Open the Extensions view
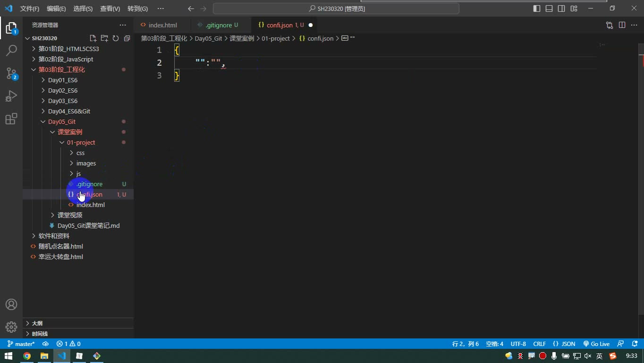644x363 pixels. pos(11,119)
